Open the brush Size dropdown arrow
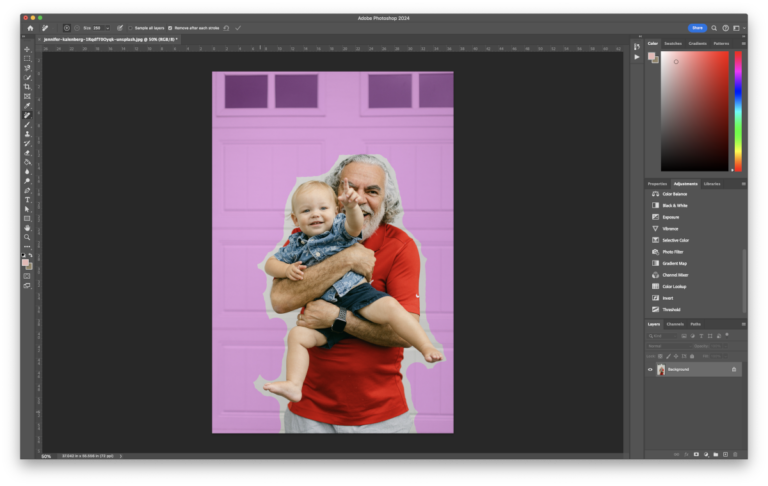Image resolution: width=768 pixels, height=486 pixels. pos(107,28)
